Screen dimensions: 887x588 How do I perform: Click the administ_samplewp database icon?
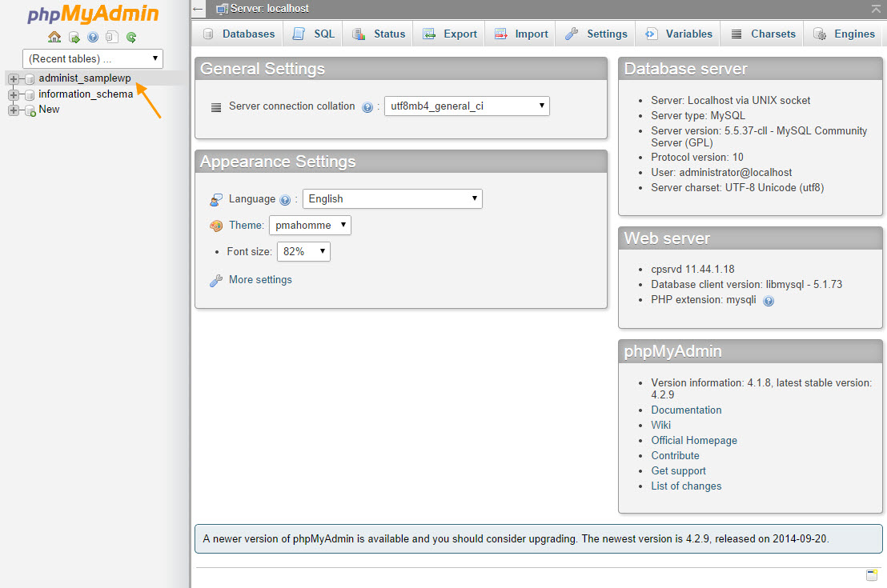(x=30, y=79)
